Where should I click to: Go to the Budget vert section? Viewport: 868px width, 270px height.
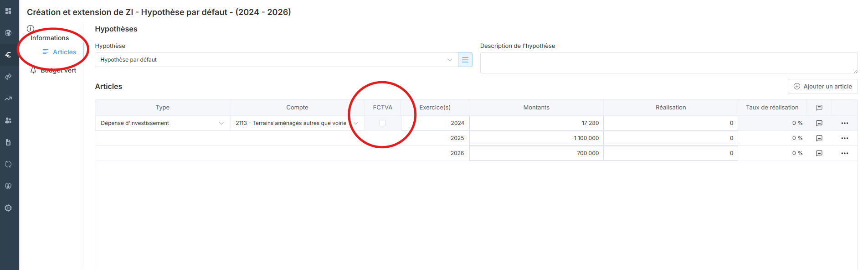tap(58, 71)
